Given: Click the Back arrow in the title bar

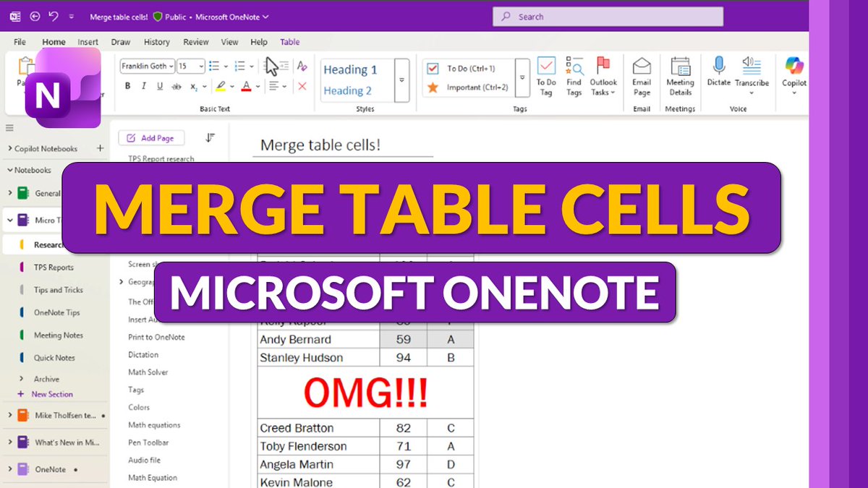Looking at the screenshot, I should click(x=35, y=16).
